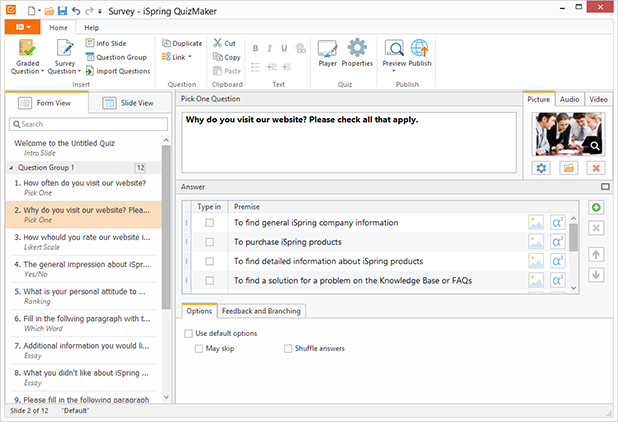The width and height of the screenshot is (618, 422).
Task: Toggle underline text formatting
Action: tap(284, 48)
